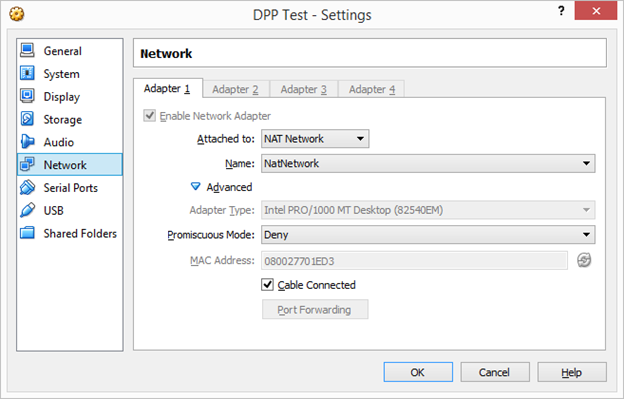Image resolution: width=624 pixels, height=399 pixels.
Task: Click the Audio speaker icon
Action: coord(27,142)
